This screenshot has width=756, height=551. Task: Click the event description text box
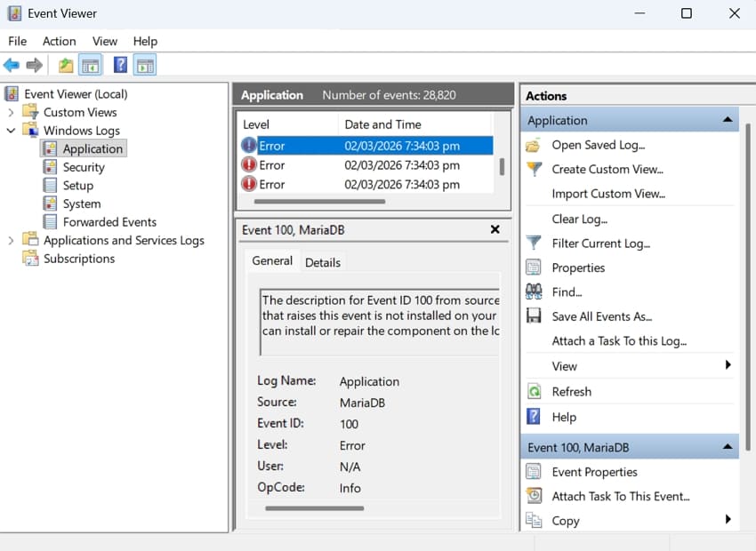[x=380, y=322]
